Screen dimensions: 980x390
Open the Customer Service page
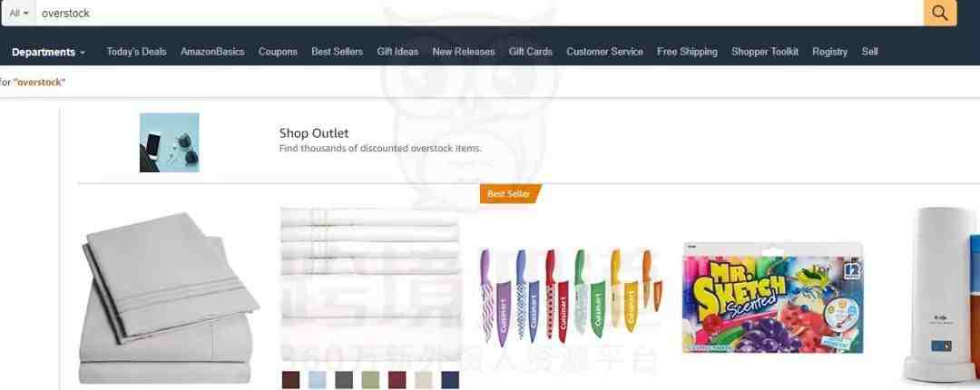[604, 52]
